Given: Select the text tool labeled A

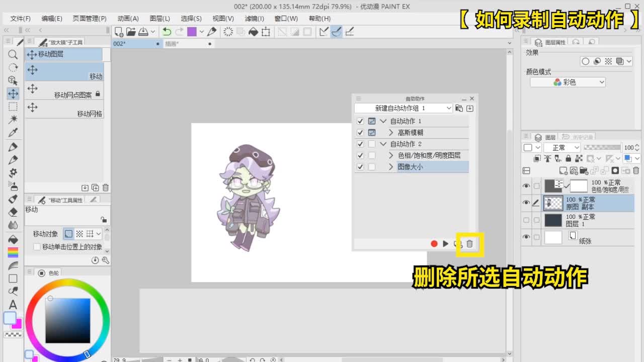Looking at the screenshot, I should click(x=13, y=305).
